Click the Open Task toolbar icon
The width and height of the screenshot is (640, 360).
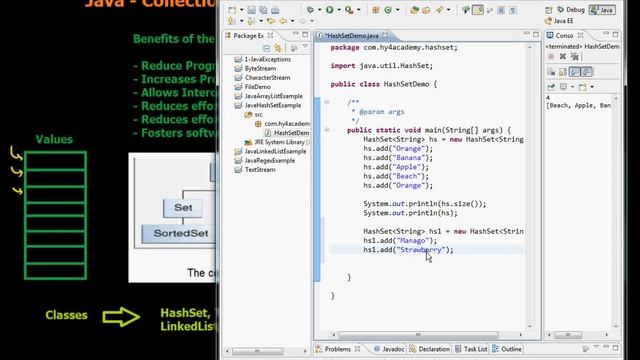[x=426, y=10]
